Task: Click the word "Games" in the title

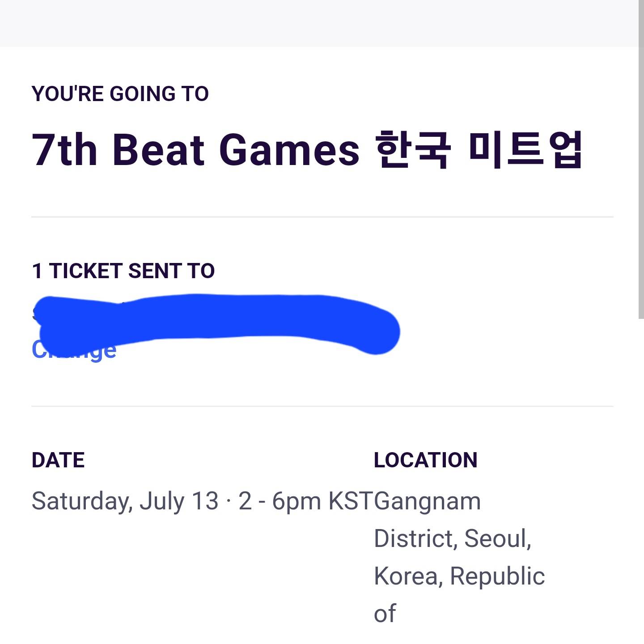Action: (289, 150)
